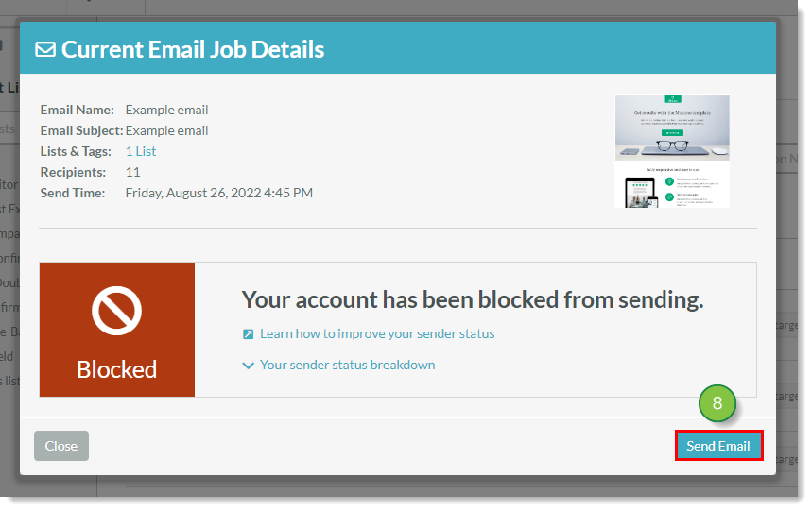The width and height of the screenshot is (812, 511).
Task: Click the recipients count 11
Action: pos(133,172)
